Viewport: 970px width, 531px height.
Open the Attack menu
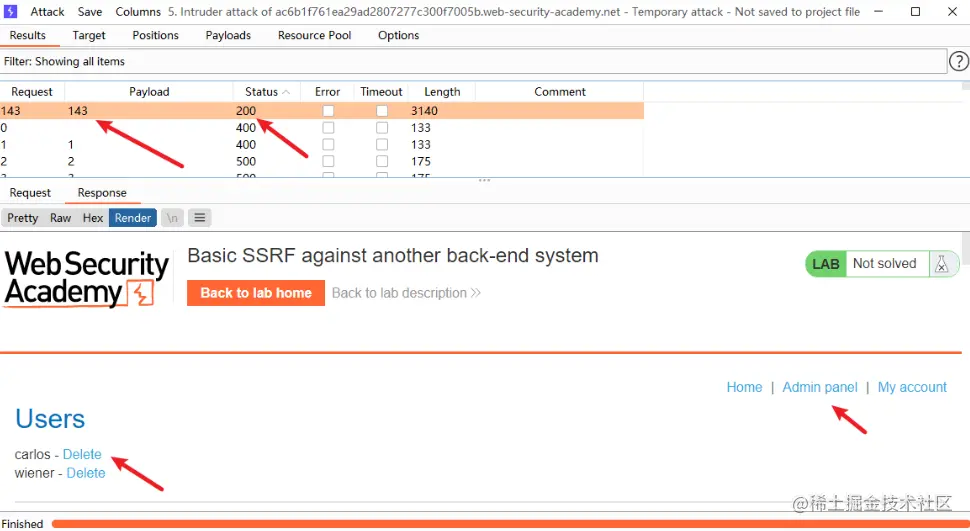[47, 12]
